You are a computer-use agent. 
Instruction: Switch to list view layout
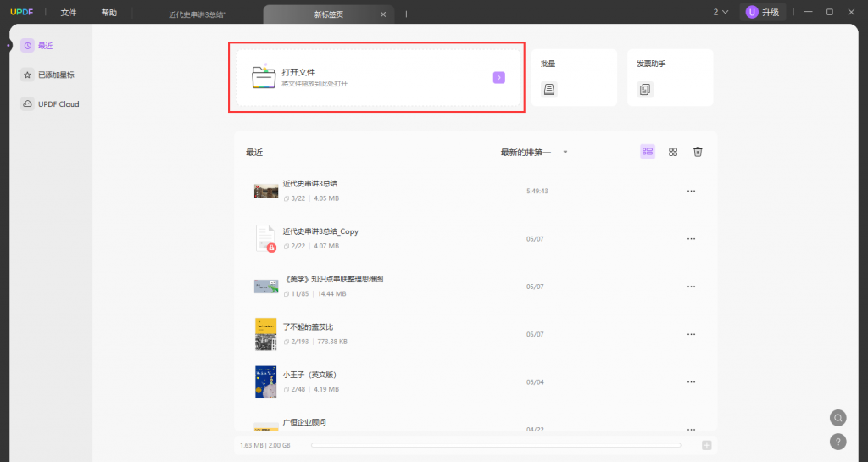[648, 152]
